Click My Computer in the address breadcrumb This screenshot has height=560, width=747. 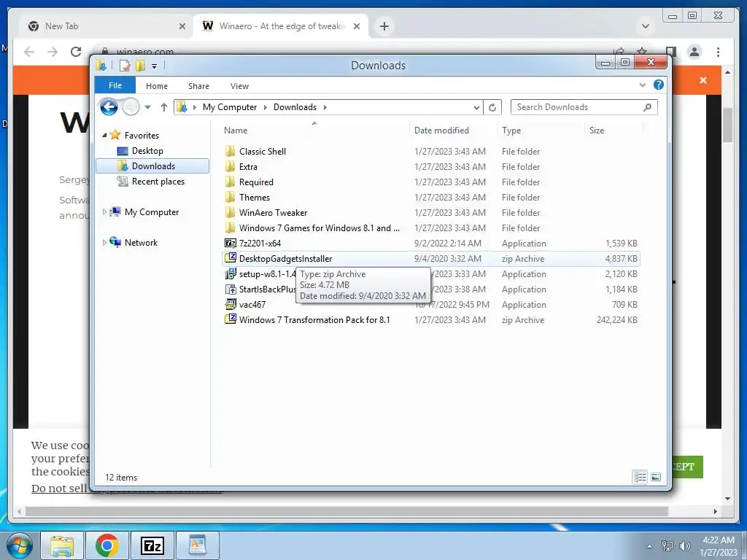tap(230, 107)
